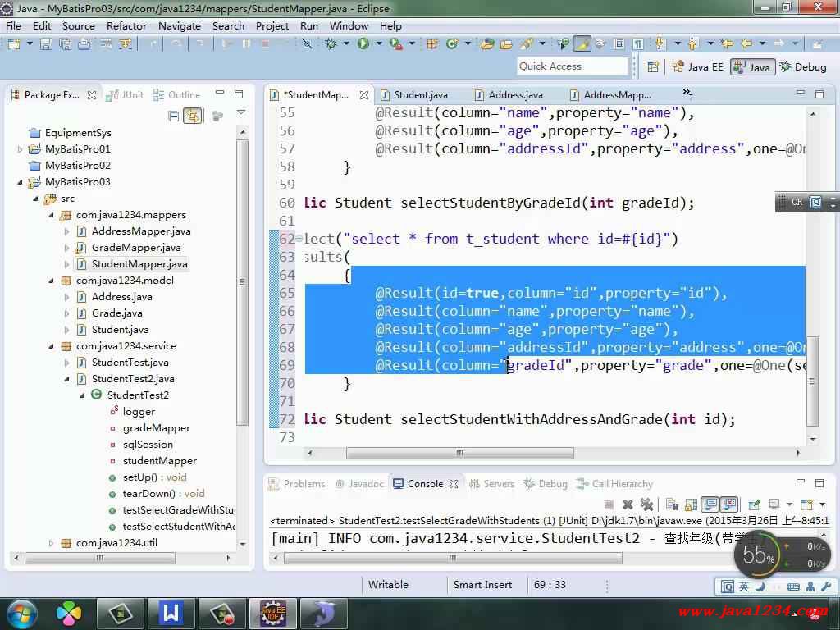Click Remove All Terminated Launches icon

point(647,504)
